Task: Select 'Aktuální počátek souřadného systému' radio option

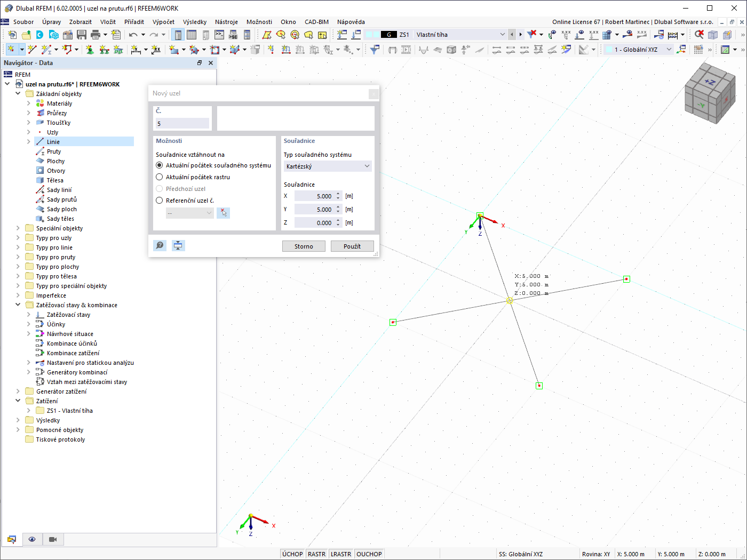Action: [159, 165]
